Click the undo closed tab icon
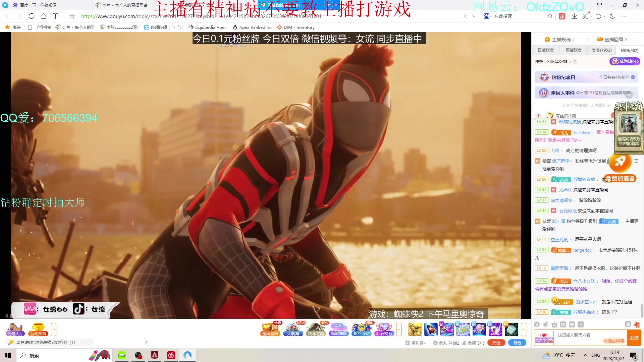 pos(598,16)
